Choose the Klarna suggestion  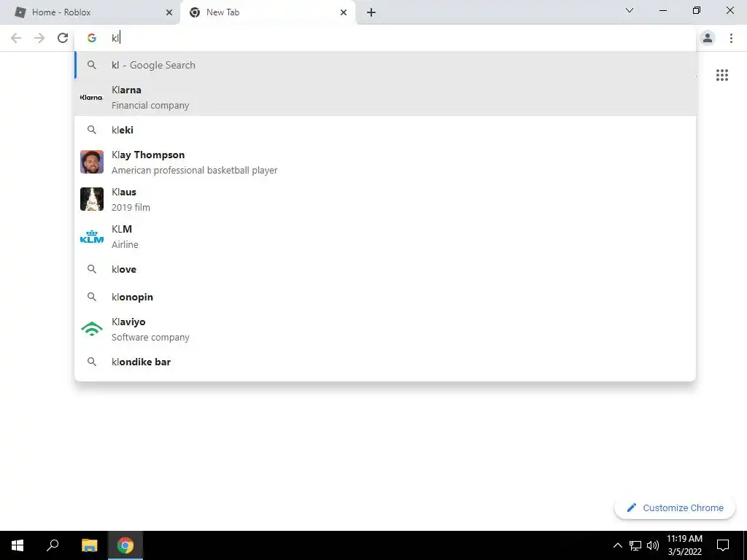(x=385, y=97)
